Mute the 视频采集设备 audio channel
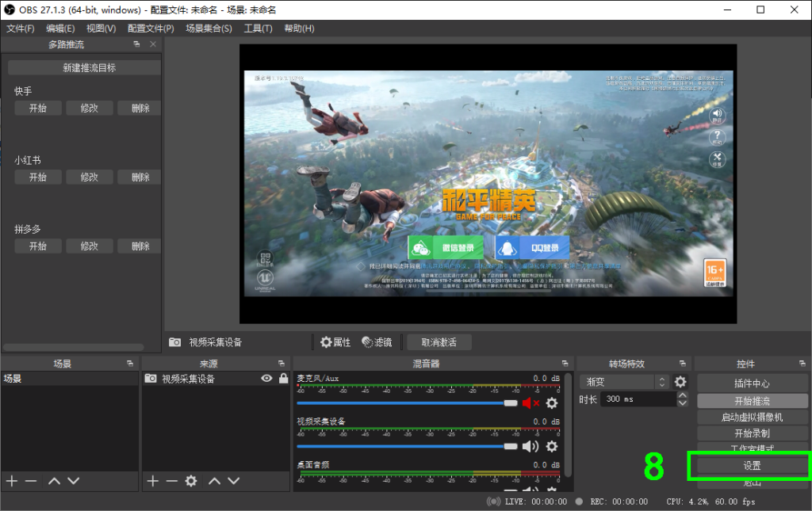 click(530, 446)
